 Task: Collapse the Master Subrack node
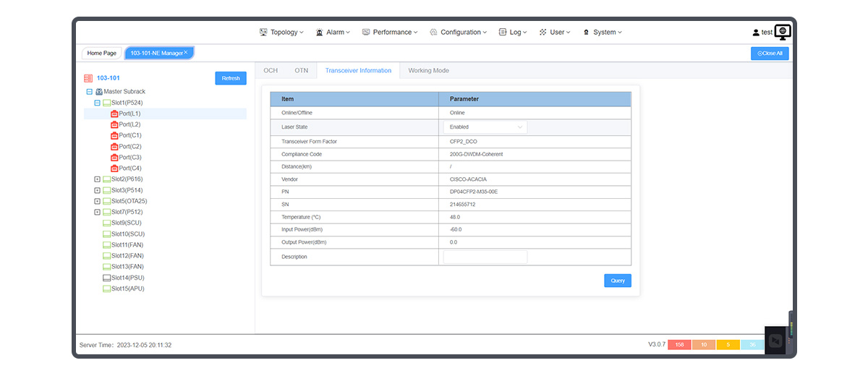(x=90, y=92)
